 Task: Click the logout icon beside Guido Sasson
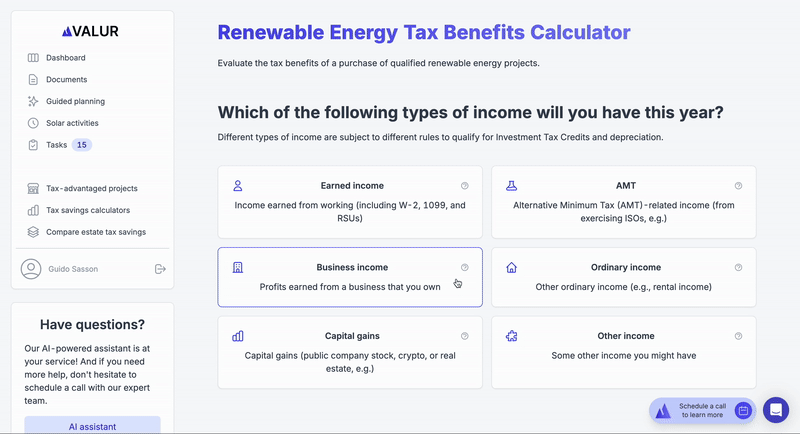tap(160, 269)
